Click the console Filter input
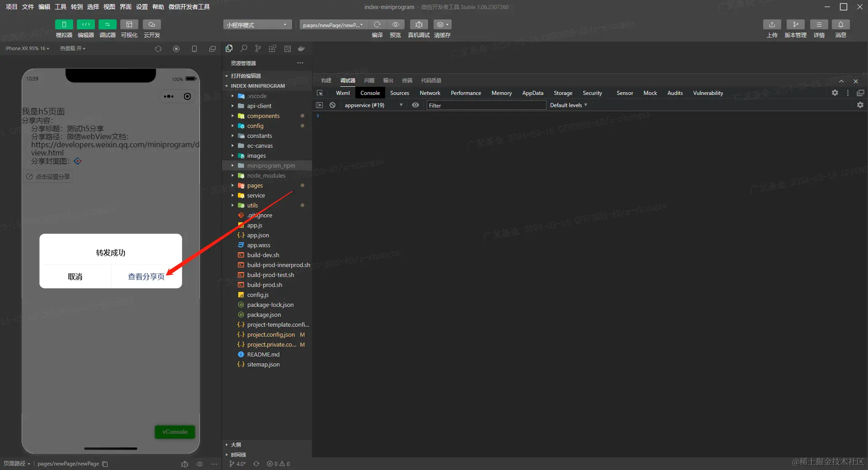The height and width of the screenshot is (470, 868). pos(486,105)
